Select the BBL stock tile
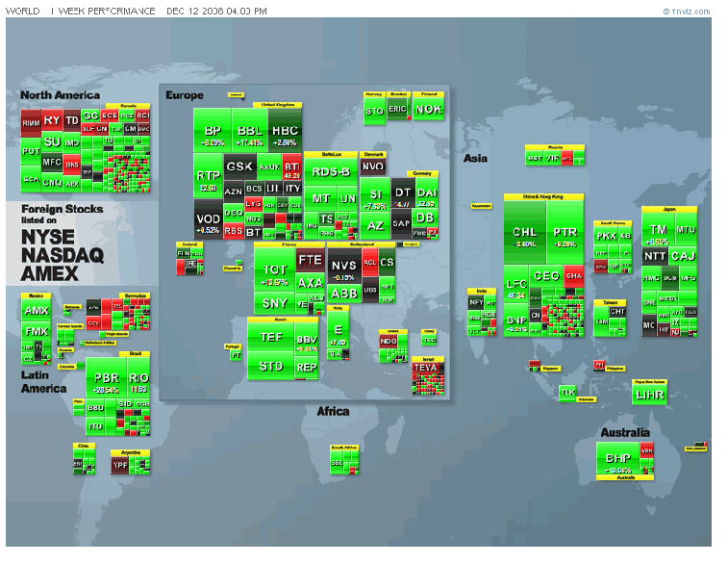 pyautogui.click(x=250, y=131)
